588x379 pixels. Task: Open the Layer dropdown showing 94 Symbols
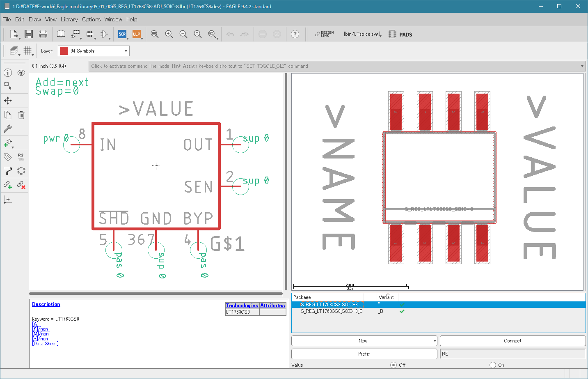(x=94, y=51)
